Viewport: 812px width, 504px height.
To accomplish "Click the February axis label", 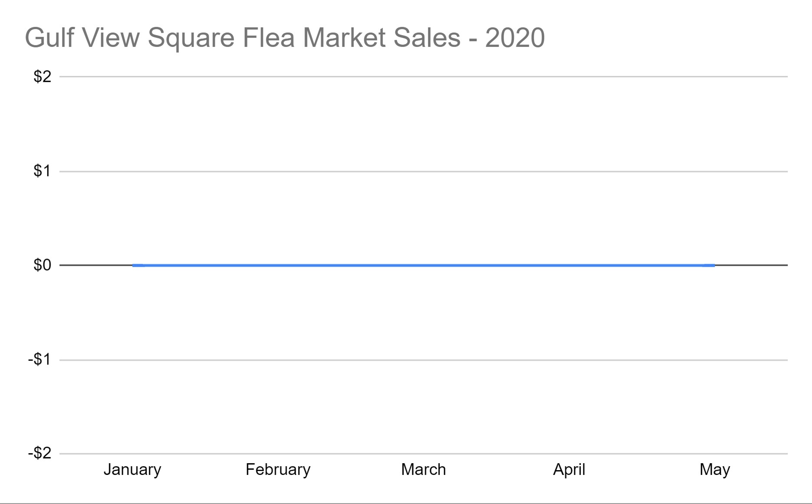I will (278, 470).
